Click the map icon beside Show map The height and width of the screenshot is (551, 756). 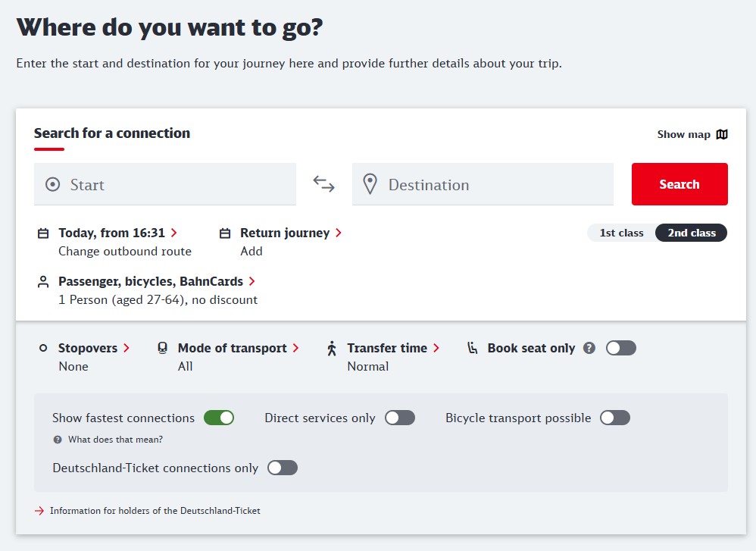722,134
